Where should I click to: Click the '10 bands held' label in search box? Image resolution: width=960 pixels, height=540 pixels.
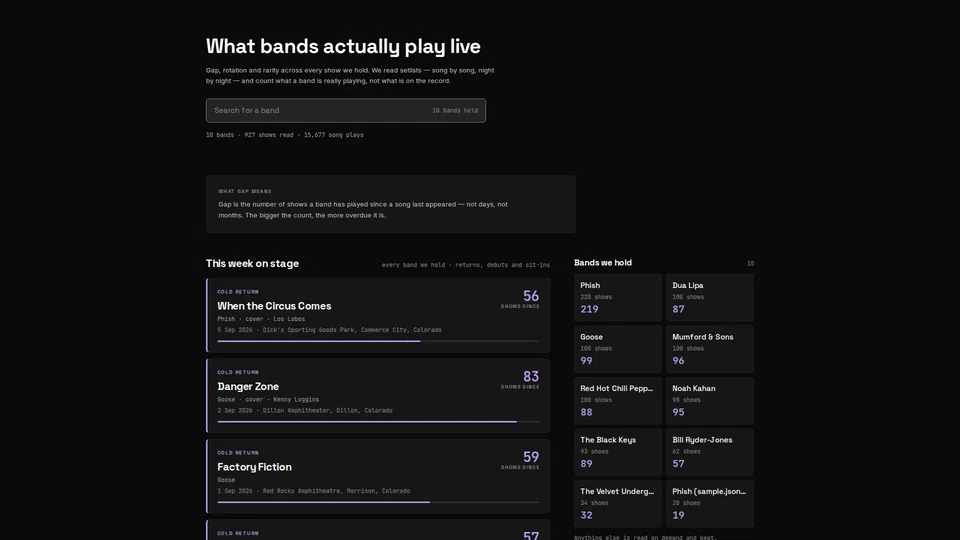(455, 111)
